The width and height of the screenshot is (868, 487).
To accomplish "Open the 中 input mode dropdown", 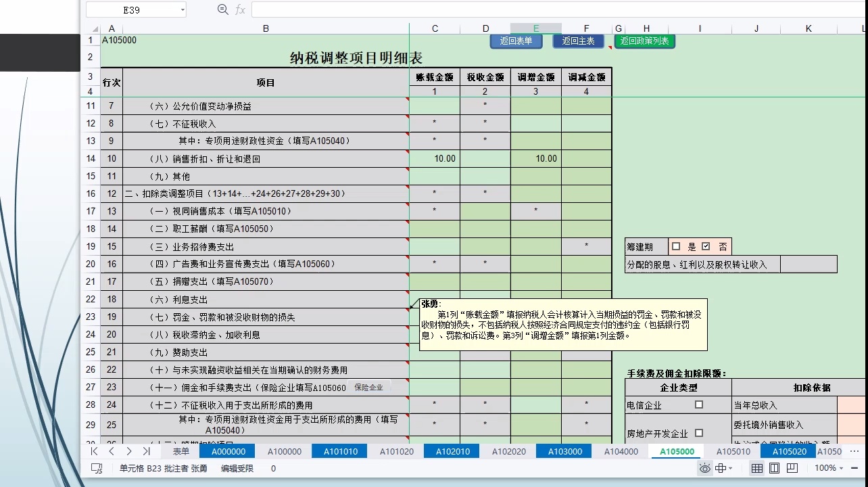I will click(725, 468).
